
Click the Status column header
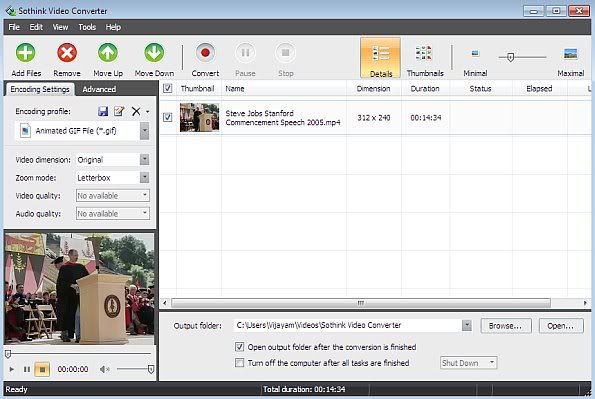480,89
